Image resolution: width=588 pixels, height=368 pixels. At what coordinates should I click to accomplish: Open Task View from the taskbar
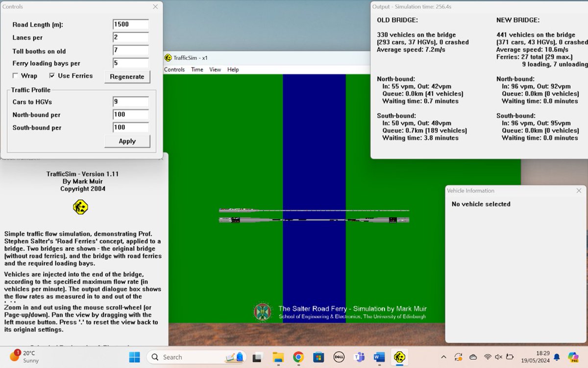(257, 357)
